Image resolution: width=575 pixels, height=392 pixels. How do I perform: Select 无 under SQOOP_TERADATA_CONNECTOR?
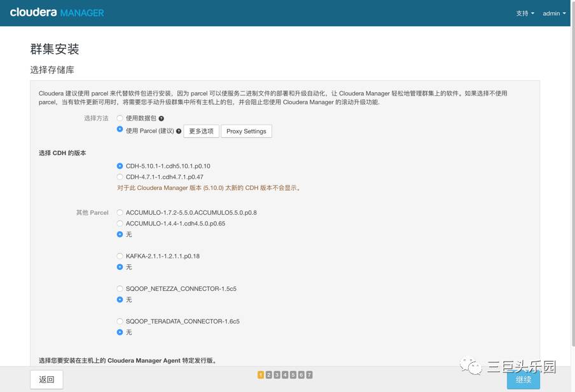point(120,332)
